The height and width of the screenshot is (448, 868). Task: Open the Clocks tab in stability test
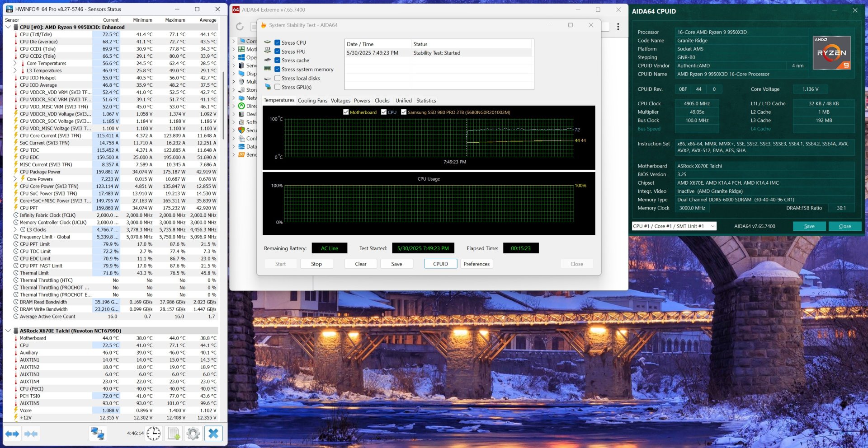coord(382,100)
